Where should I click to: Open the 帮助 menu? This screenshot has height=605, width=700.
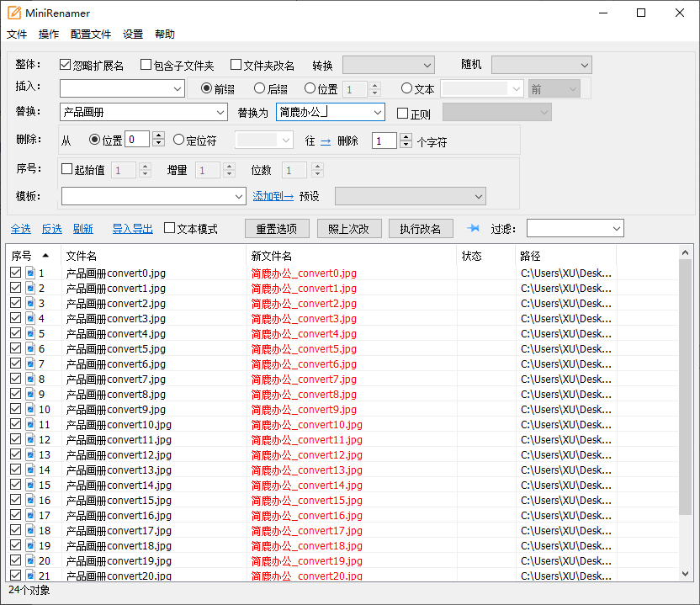(163, 34)
